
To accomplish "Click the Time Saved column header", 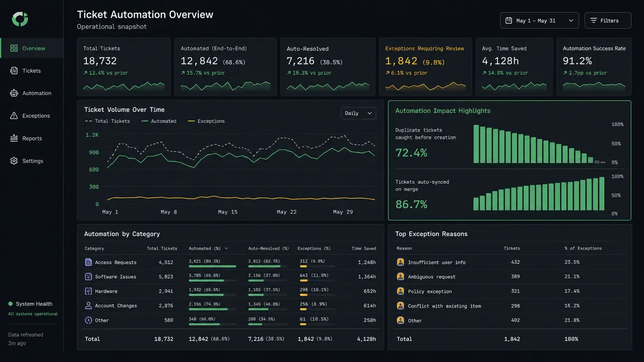I will click(364, 249).
